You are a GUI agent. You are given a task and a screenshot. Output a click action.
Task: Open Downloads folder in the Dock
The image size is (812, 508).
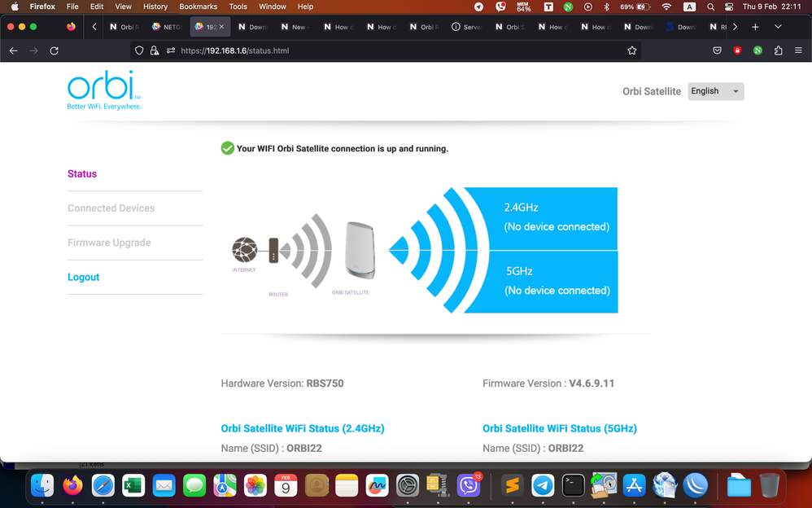click(x=739, y=486)
